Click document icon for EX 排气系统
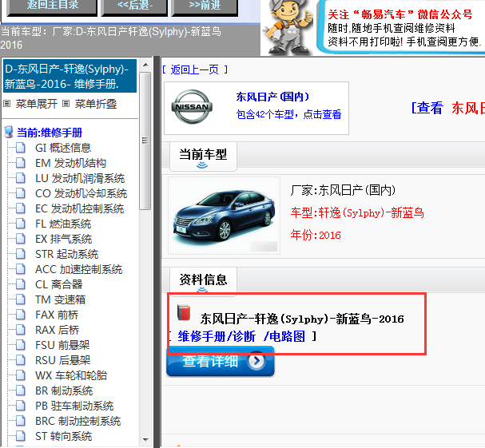 coord(21,239)
